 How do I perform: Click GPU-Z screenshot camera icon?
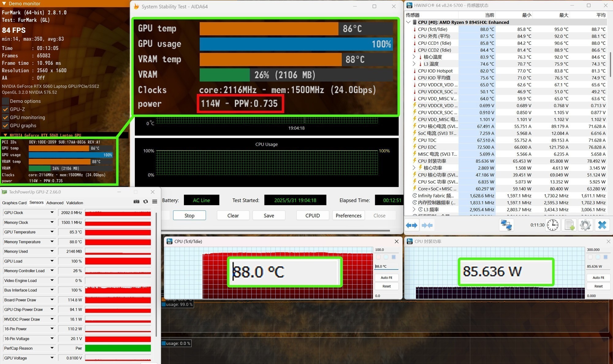pyautogui.click(x=136, y=201)
